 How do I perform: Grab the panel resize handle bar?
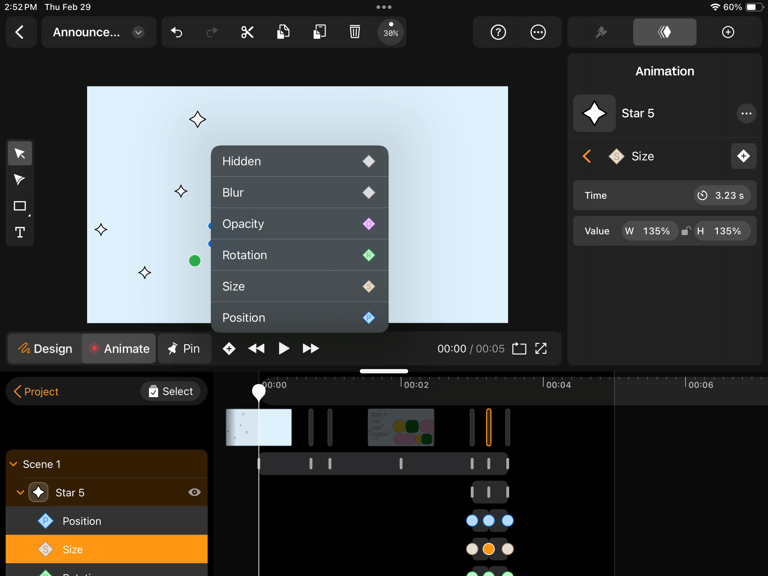point(384,371)
